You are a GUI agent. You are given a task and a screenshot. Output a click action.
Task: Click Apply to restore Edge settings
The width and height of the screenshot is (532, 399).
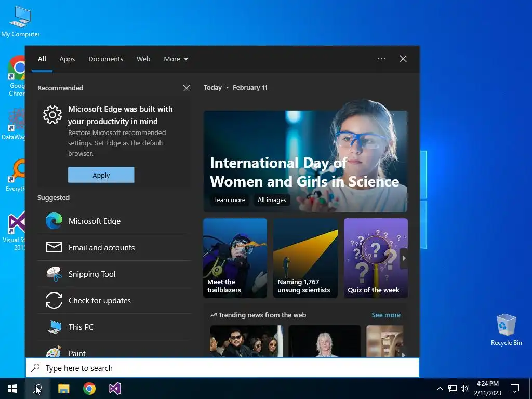101,175
